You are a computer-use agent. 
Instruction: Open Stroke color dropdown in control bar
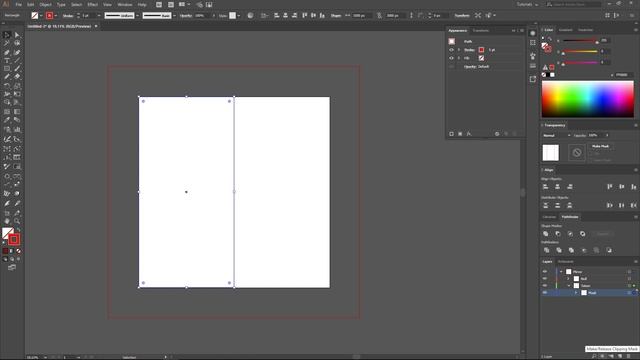(x=56, y=16)
